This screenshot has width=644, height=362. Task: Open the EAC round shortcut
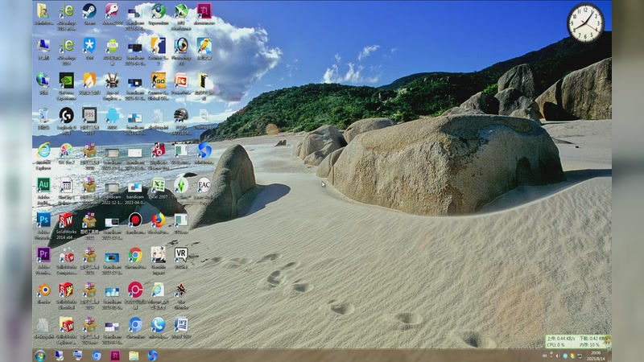pyautogui.click(x=204, y=186)
